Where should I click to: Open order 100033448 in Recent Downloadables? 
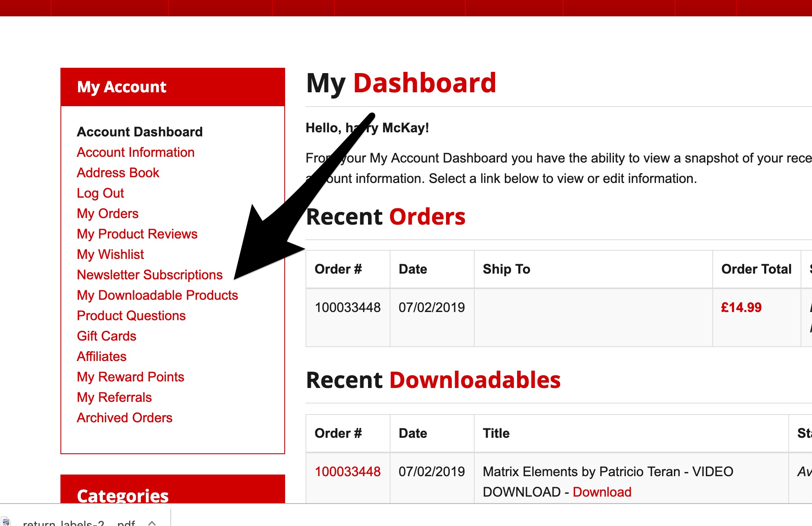(347, 472)
